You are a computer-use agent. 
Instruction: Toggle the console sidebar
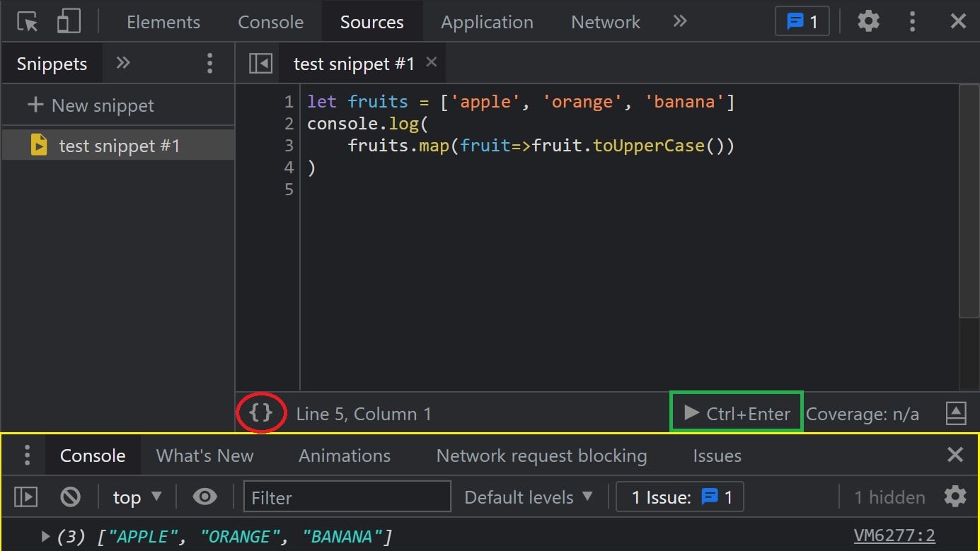click(25, 497)
